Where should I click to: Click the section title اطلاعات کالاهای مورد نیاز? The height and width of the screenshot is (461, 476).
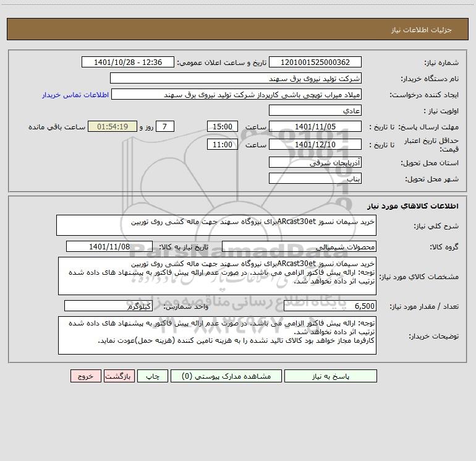(x=412, y=205)
